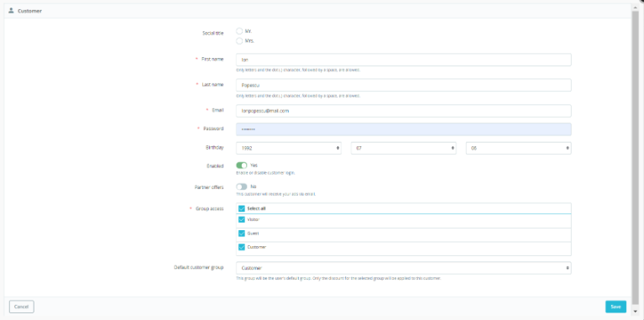
Task: Toggle the Enabled switch off
Action: pos(242,165)
